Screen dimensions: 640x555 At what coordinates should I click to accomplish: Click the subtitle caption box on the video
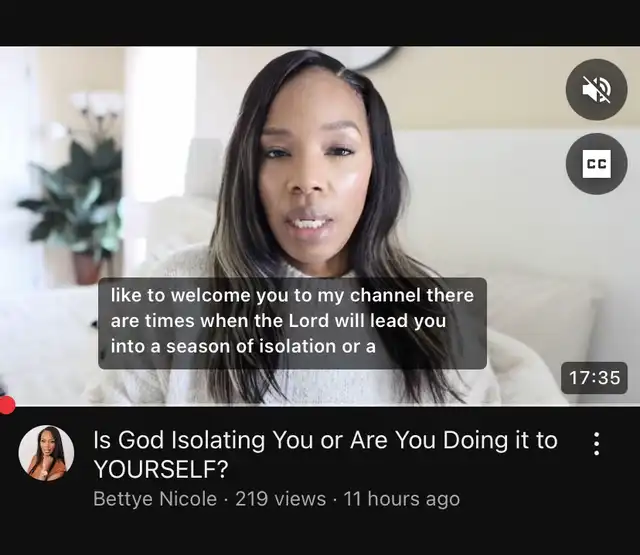click(292, 323)
